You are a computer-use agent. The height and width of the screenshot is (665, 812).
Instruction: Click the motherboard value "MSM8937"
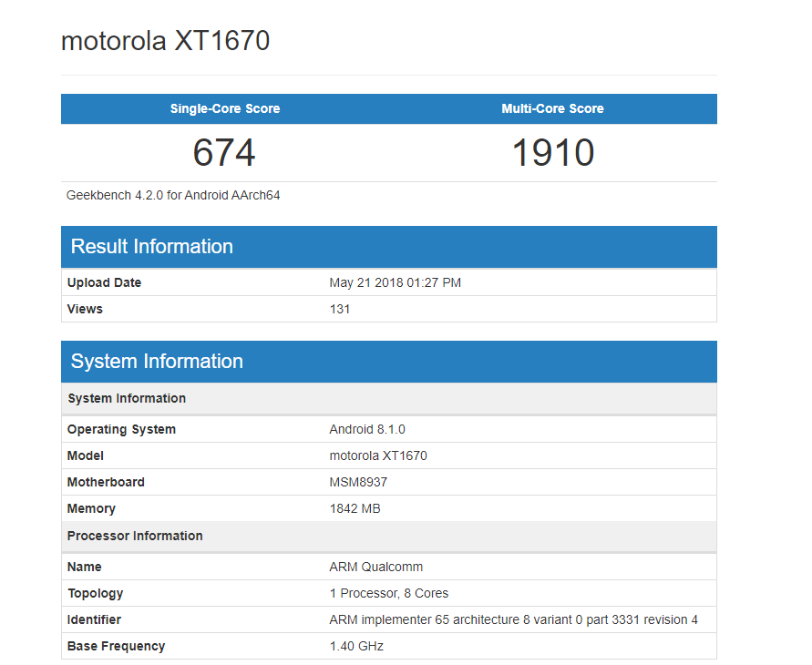pos(358,482)
